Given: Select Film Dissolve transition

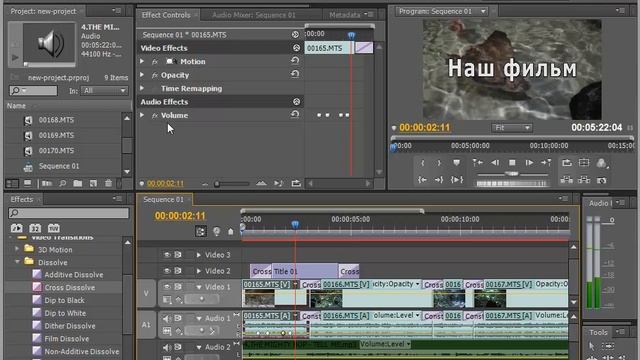Looking at the screenshot, I should point(67,338).
